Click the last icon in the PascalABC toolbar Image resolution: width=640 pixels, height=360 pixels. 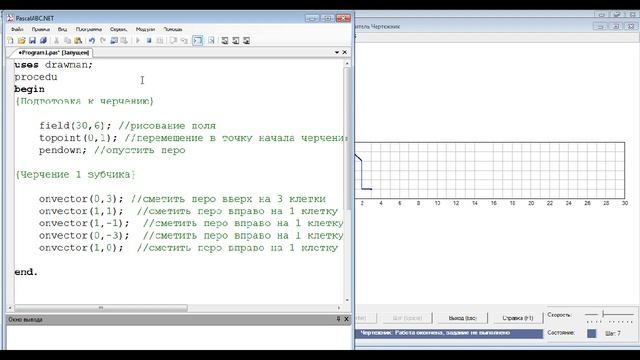246,40
